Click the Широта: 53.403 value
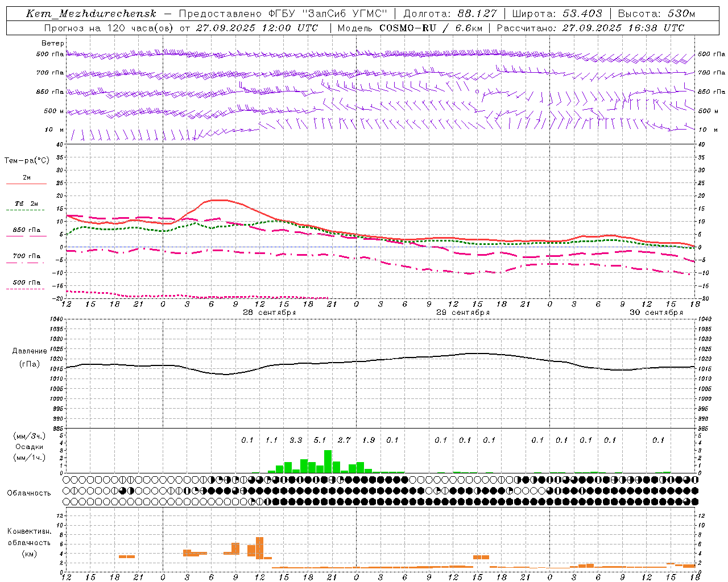 click(557, 14)
